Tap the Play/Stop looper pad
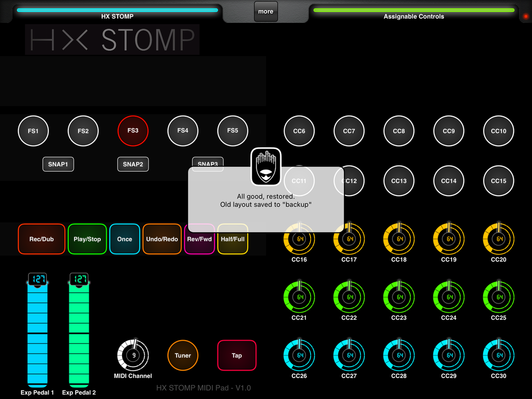This screenshot has width=532, height=399. click(87, 239)
